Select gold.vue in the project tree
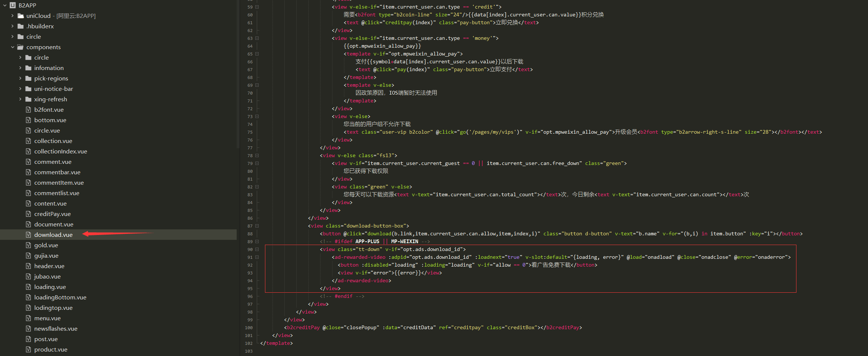Image resolution: width=868 pixels, height=356 pixels. 46,245
